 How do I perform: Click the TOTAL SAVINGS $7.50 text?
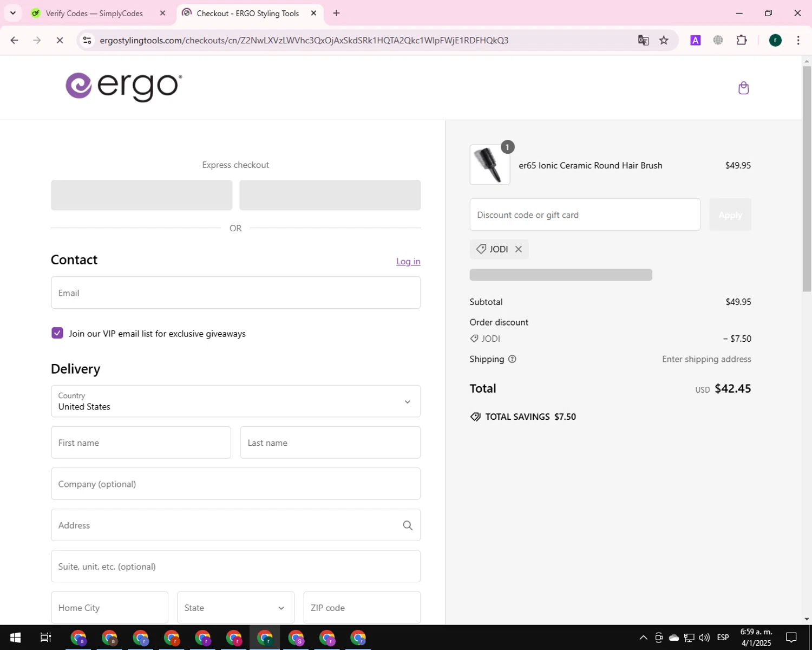pyautogui.click(x=531, y=417)
